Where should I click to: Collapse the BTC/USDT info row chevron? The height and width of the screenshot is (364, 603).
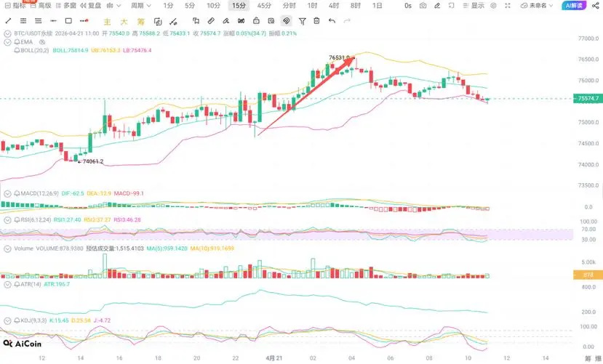[x=7, y=33]
